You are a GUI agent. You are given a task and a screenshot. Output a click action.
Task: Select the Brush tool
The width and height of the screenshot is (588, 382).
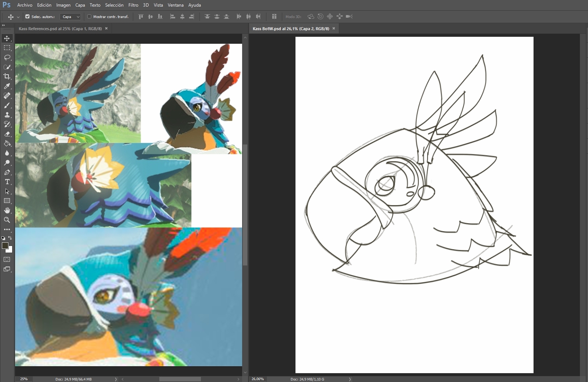(x=7, y=105)
